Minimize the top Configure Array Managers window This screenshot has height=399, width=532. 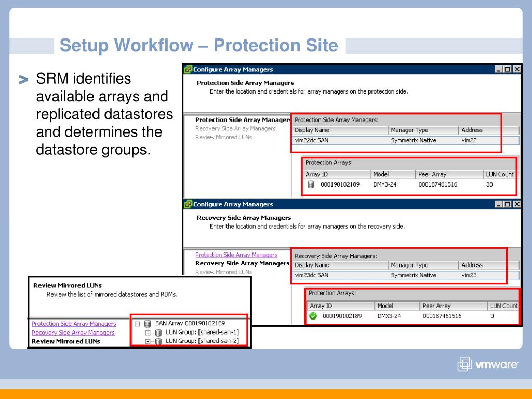pyautogui.click(x=498, y=69)
